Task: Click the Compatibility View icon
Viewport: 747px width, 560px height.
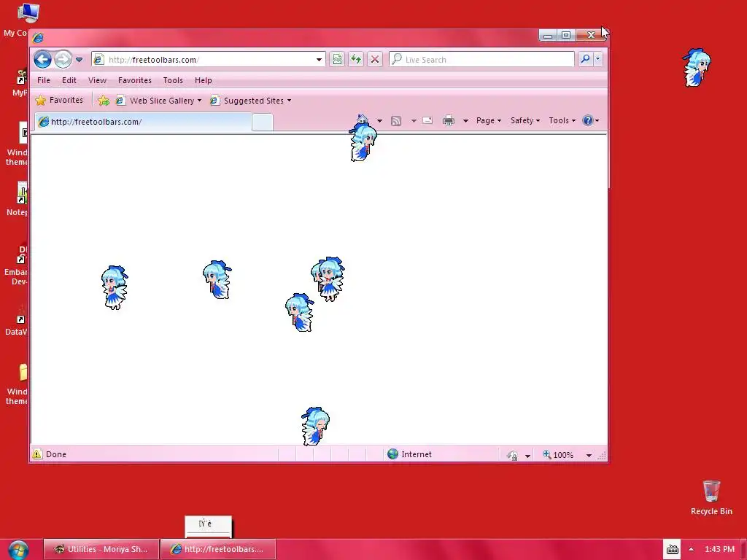Action: pyautogui.click(x=337, y=60)
